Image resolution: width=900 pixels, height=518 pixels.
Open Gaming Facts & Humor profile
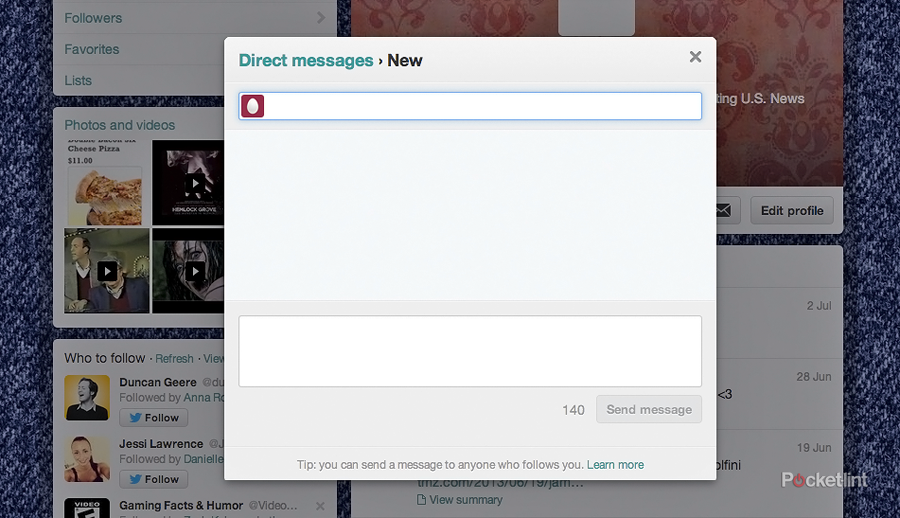click(181, 505)
